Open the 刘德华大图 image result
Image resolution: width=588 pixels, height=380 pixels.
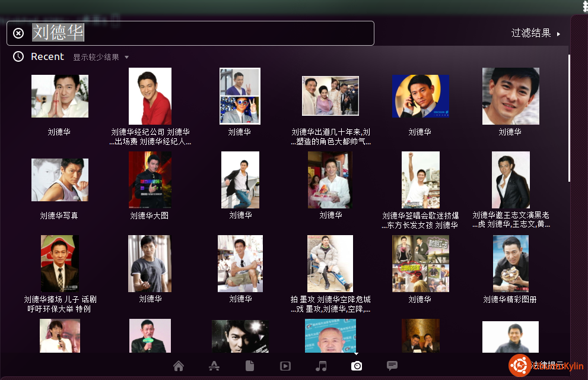(150, 180)
